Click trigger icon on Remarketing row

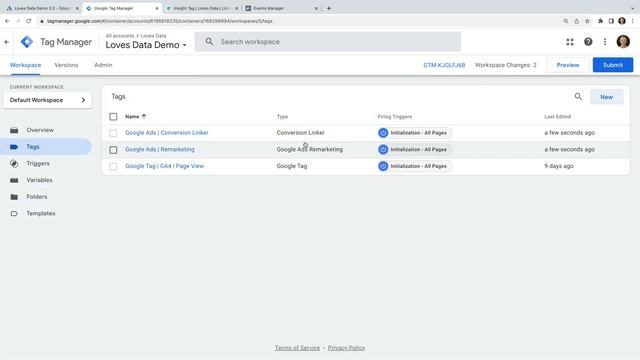pos(383,149)
